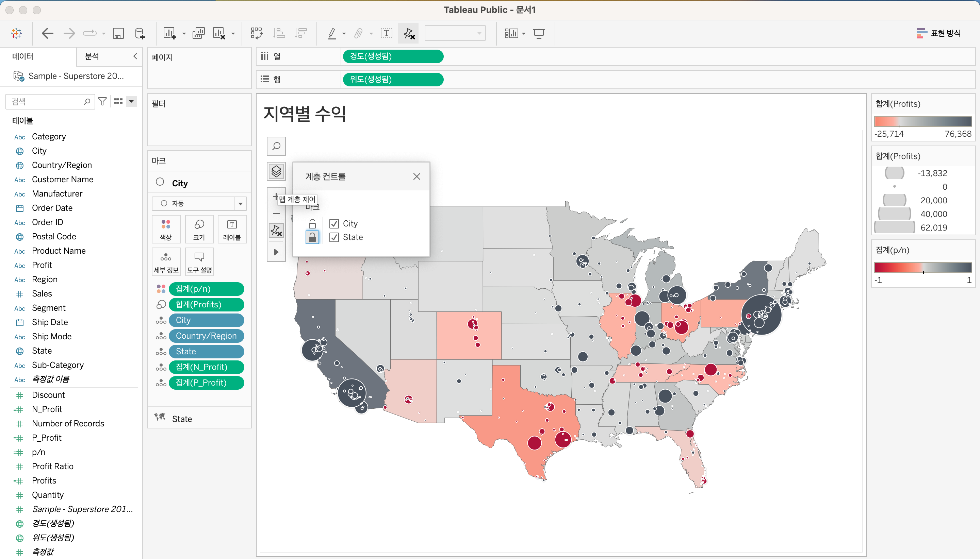Screen dimensions: 980x559
Task: Click the 합계(Profits) size pill
Action: [x=206, y=304]
